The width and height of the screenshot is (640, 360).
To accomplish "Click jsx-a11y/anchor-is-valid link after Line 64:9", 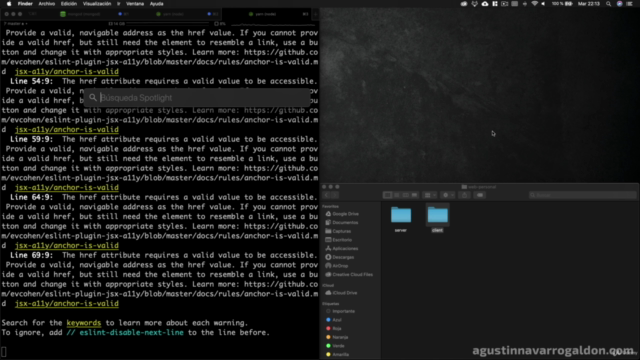I will (67, 245).
